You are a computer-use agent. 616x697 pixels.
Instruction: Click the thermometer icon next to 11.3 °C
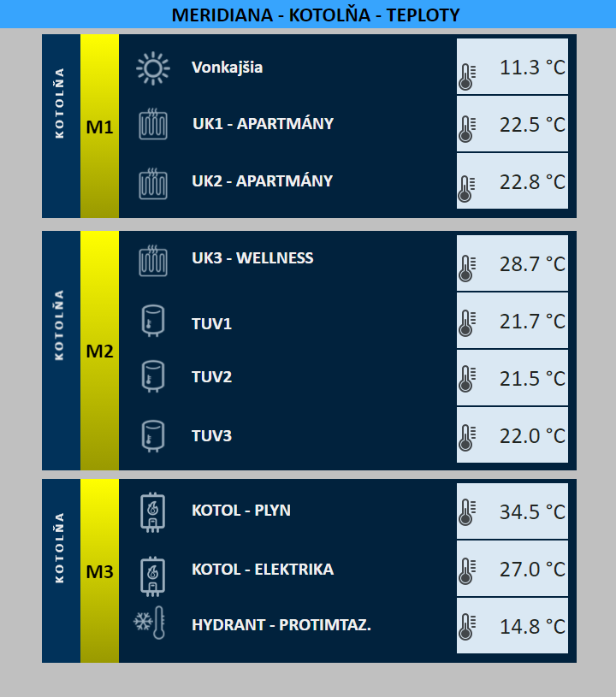(466, 76)
